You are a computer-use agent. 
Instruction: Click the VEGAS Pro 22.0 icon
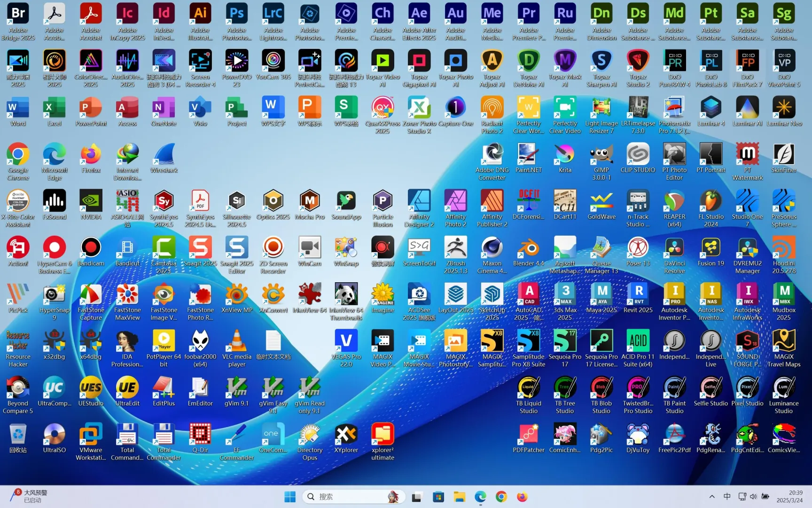[x=346, y=348]
